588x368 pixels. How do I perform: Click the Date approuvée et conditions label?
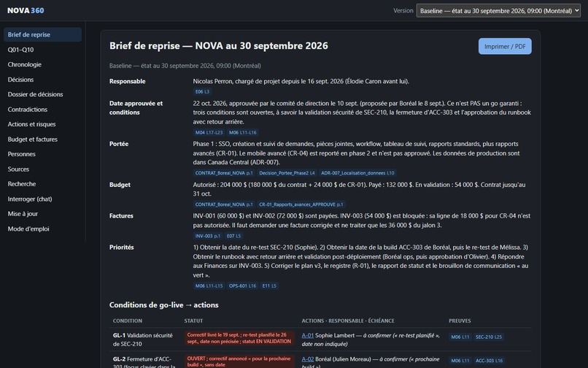[x=136, y=108]
